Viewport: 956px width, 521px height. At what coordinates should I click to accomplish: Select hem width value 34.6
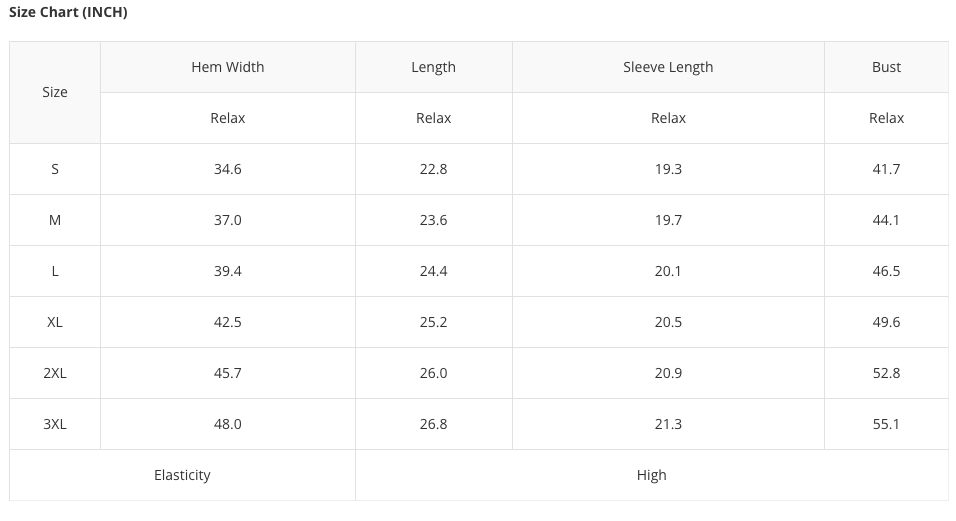tap(228, 169)
